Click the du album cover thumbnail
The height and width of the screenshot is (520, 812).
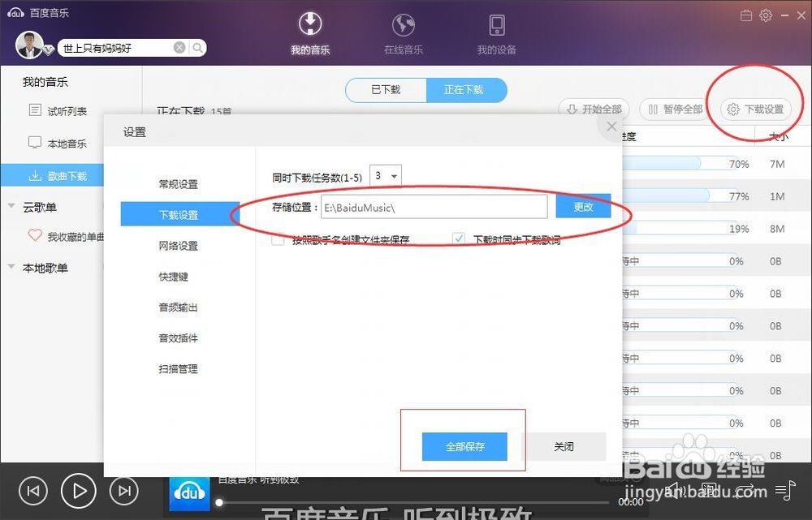189,492
